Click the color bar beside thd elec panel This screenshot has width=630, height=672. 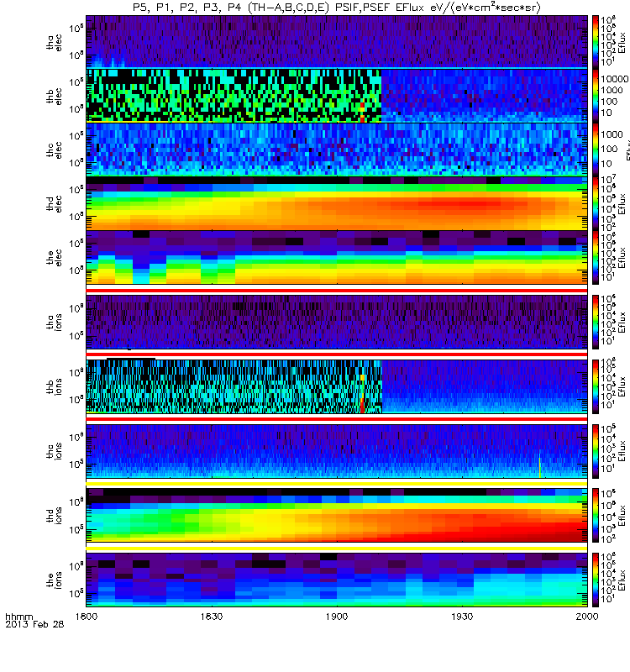tap(596, 204)
